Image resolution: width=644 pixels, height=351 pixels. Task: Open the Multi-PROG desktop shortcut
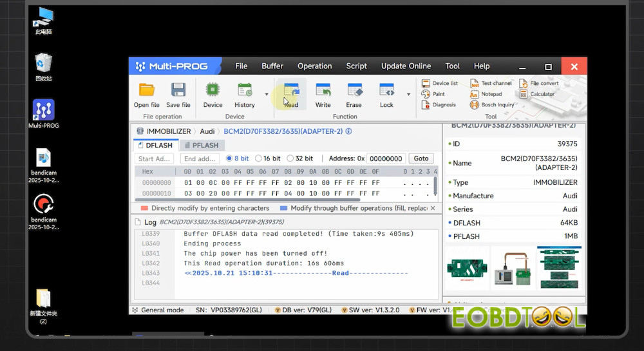tap(43, 111)
